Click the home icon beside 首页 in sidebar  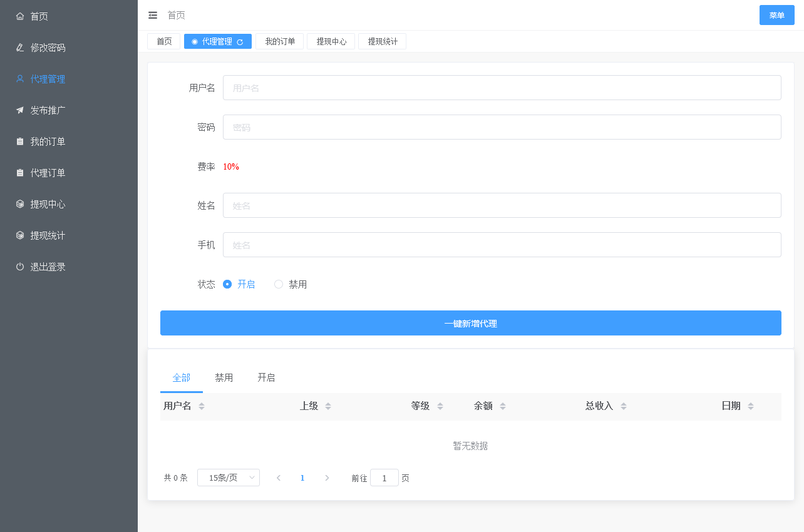pyautogui.click(x=20, y=16)
